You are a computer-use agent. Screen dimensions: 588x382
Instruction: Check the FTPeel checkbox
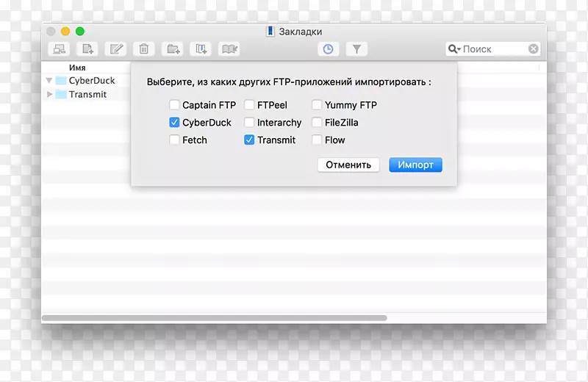[249, 104]
